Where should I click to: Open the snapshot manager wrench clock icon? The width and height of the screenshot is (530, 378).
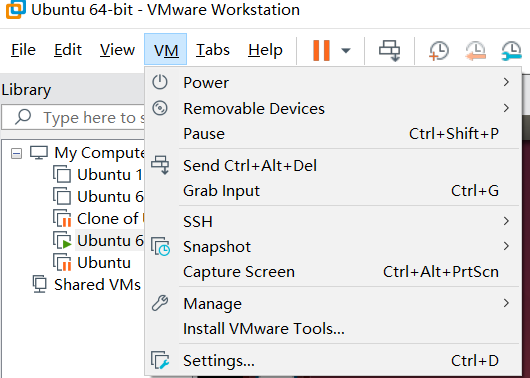[x=511, y=51]
